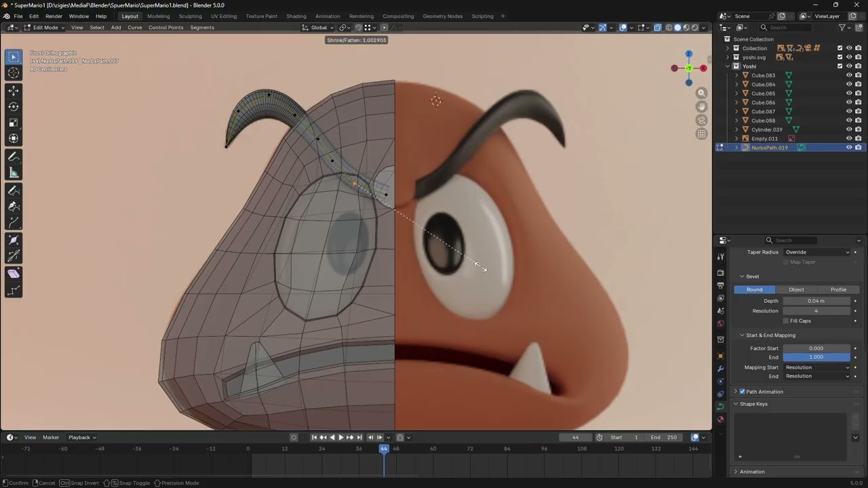Select the Curve Pen tool

(14, 207)
